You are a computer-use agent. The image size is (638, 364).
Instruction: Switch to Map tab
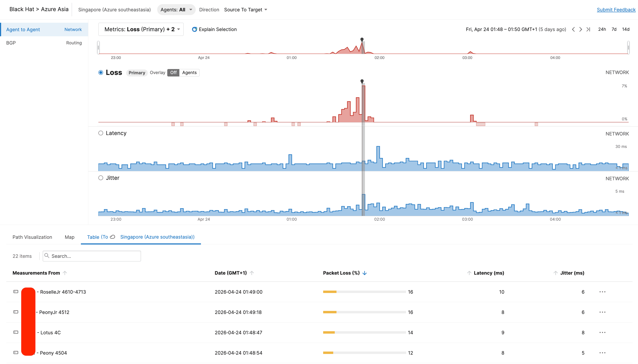(70, 237)
